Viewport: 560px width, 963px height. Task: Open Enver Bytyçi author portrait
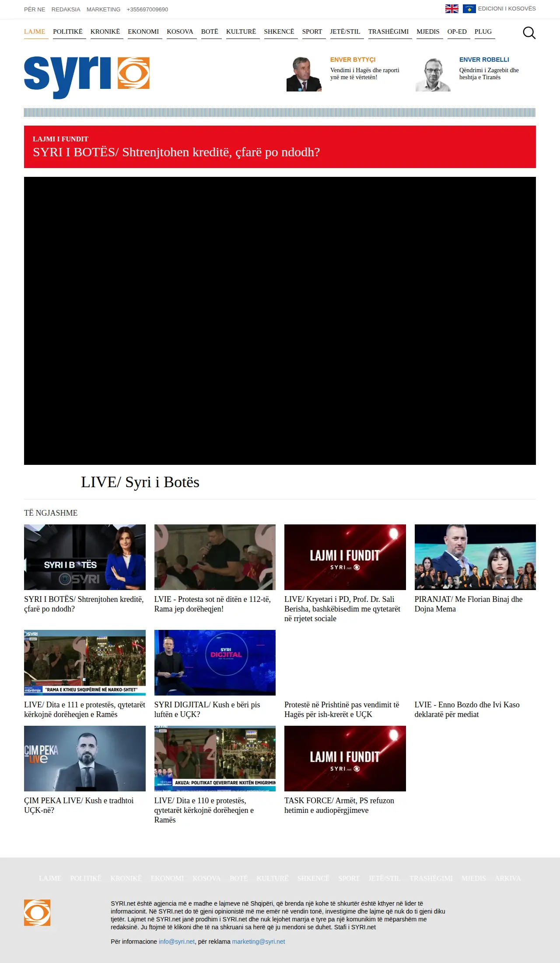click(x=304, y=74)
